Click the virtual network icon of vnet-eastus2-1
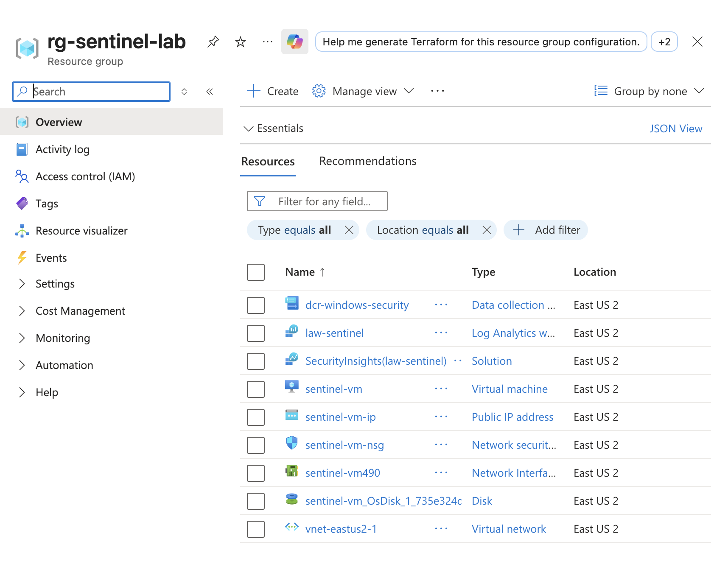Image resolution: width=728 pixels, height=570 pixels. [292, 527]
